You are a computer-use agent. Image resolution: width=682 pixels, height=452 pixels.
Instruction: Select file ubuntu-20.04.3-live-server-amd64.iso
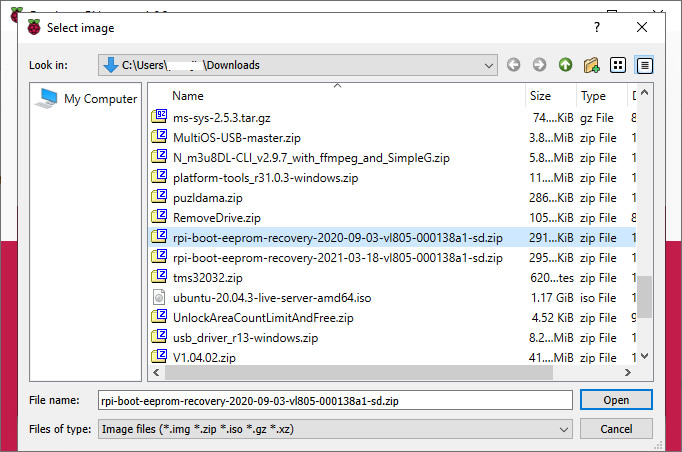tap(272, 298)
